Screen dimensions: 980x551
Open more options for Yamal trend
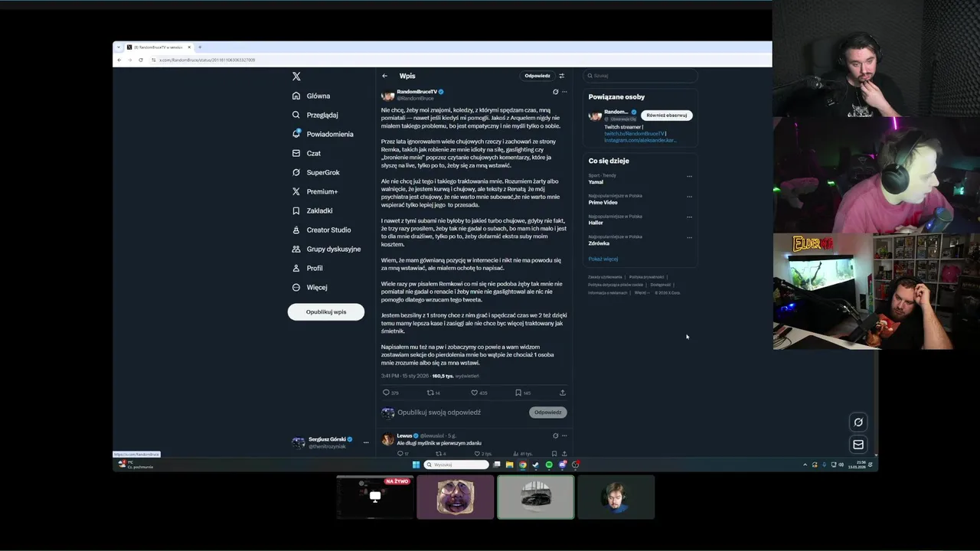(x=689, y=176)
